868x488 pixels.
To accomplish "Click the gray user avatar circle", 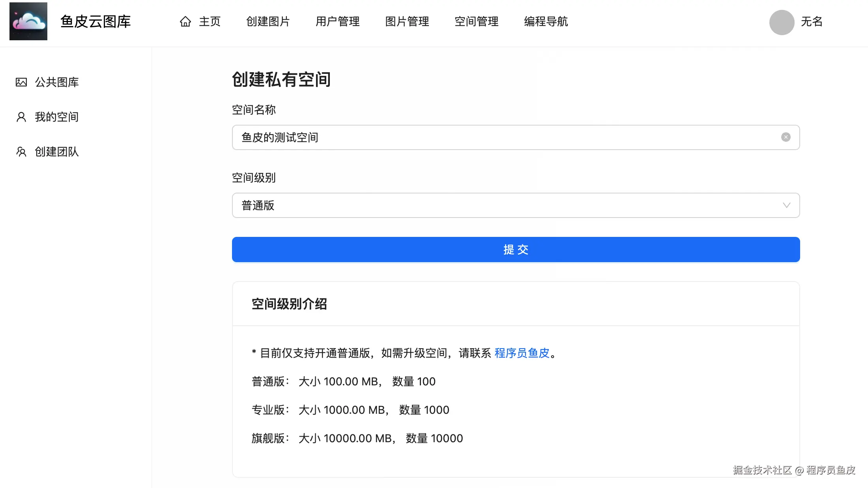I will (782, 22).
